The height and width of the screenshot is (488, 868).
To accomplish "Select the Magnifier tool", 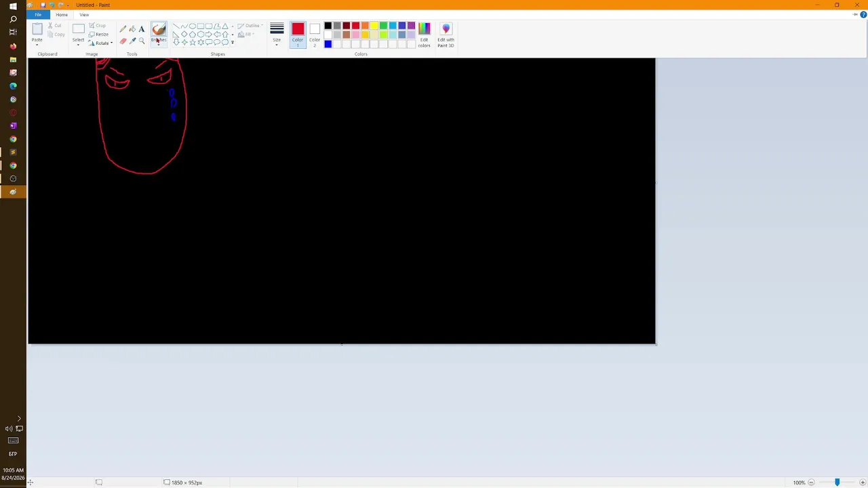I will point(142,41).
